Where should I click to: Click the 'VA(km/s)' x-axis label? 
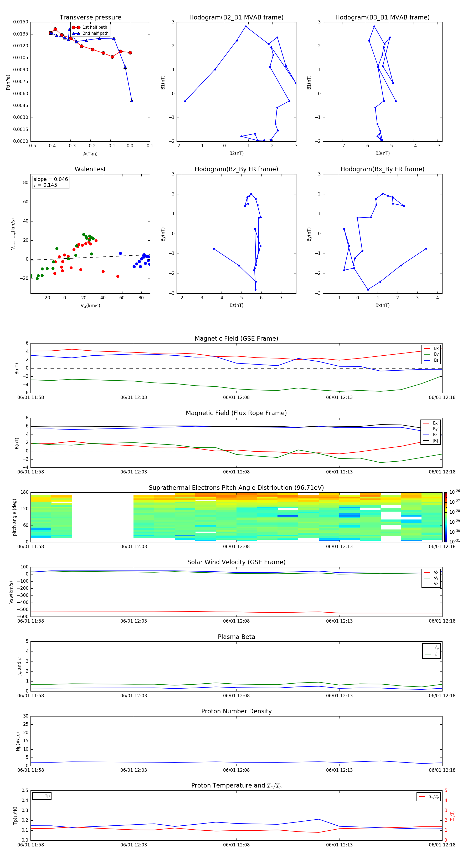point(90,306)
